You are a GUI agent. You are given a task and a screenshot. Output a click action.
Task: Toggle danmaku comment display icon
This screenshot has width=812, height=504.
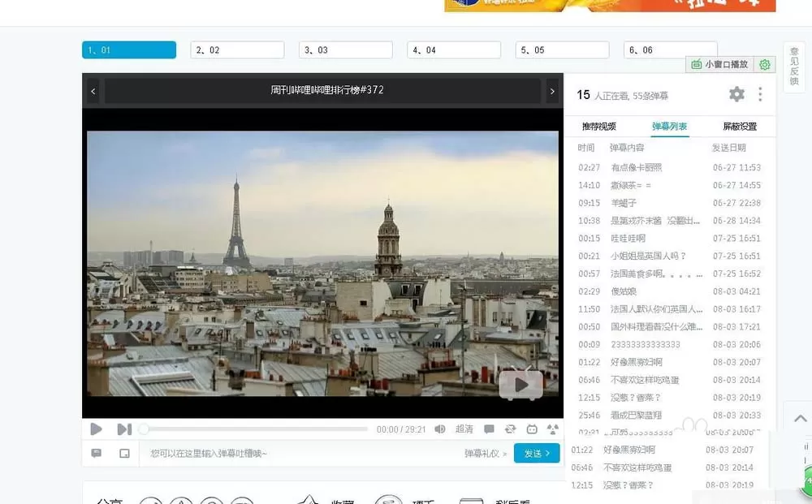pyautogui.click(x=489, y=429)
